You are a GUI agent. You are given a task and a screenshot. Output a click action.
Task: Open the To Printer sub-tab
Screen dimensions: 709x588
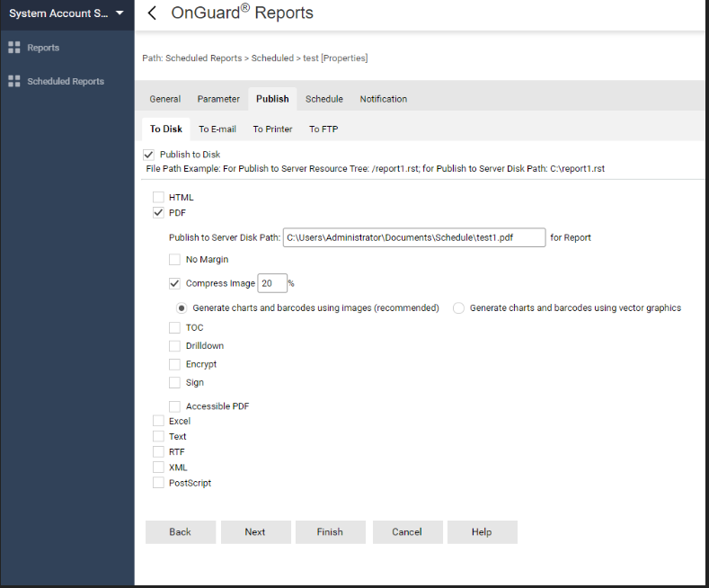[272, 129]
